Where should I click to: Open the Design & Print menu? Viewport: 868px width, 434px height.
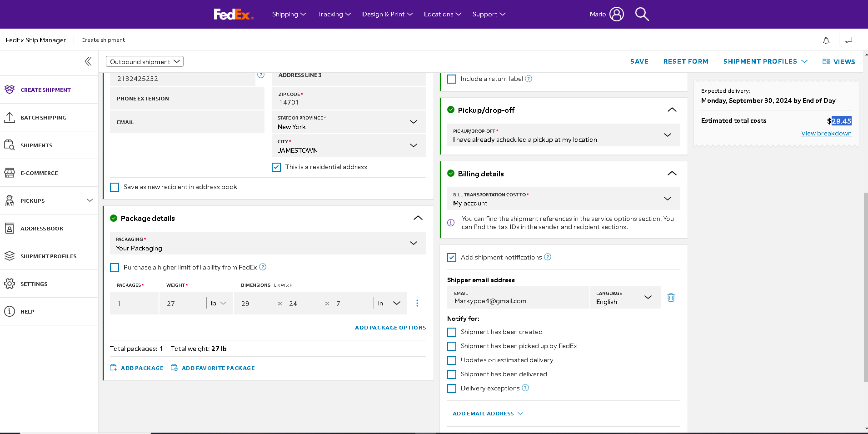(387, 14)
